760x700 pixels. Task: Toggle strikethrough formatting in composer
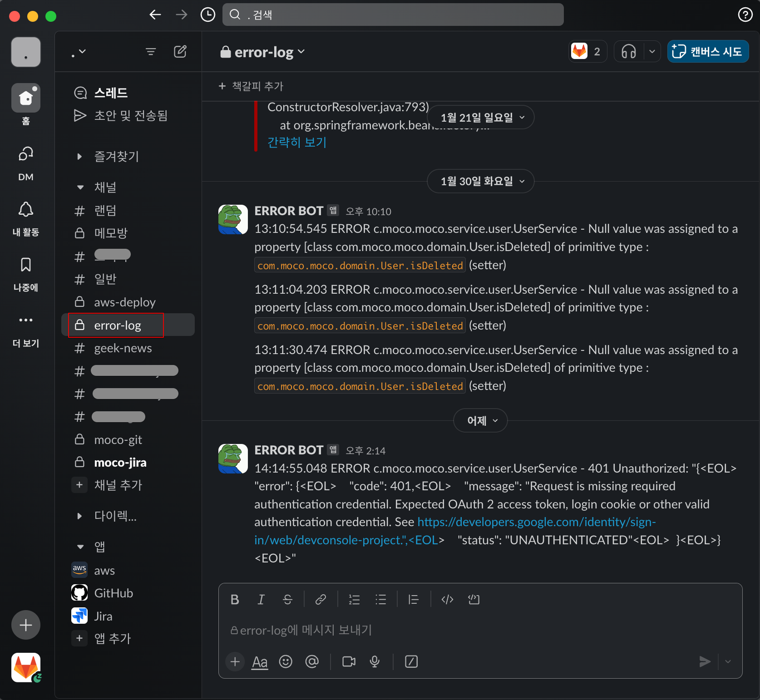[287, 600]
